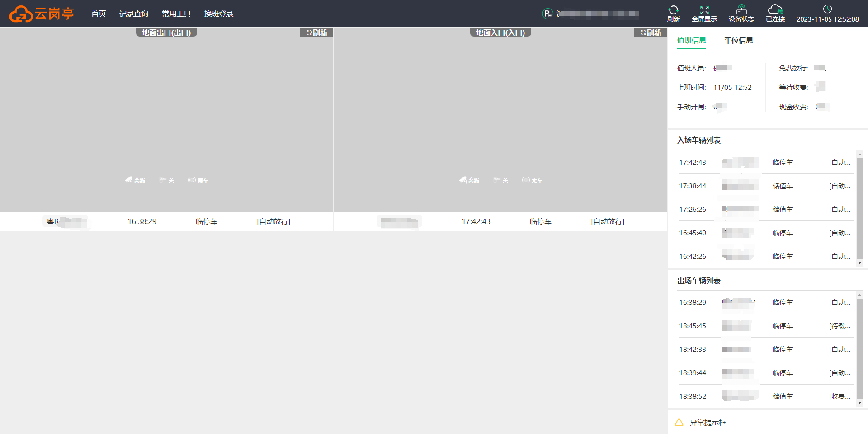Click the entry list scrollbar down arrow

[859, 263]
